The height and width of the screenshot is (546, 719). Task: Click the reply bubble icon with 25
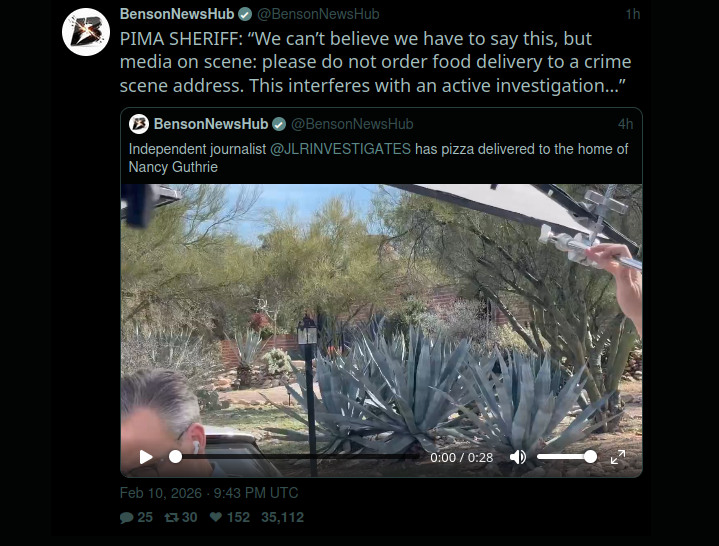tap(136, 518)
